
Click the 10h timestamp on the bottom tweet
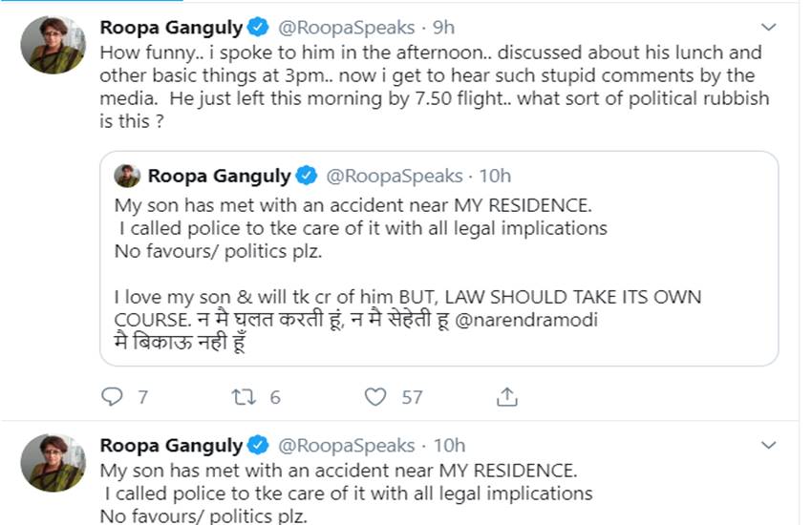pos(449,446)
